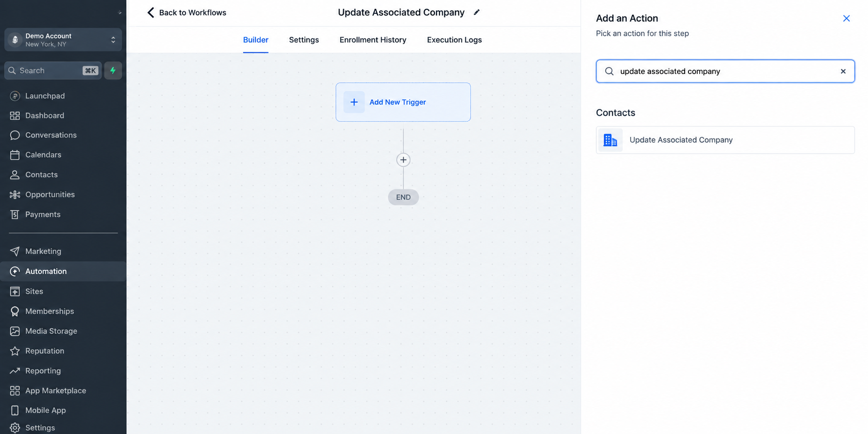Clear the action search text
Screen dimensions: 868x434
[x=843, y=71]
